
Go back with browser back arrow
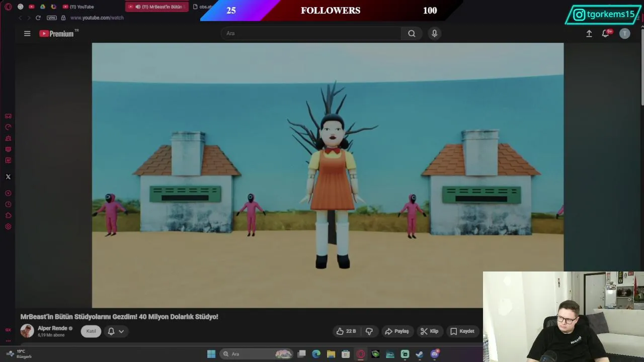coord(20,18)
